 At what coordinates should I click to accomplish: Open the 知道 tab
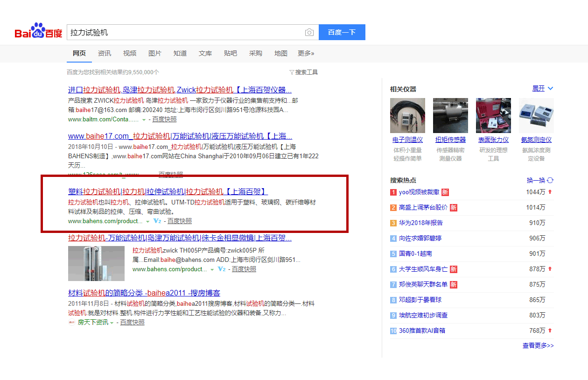pos(180,53)
